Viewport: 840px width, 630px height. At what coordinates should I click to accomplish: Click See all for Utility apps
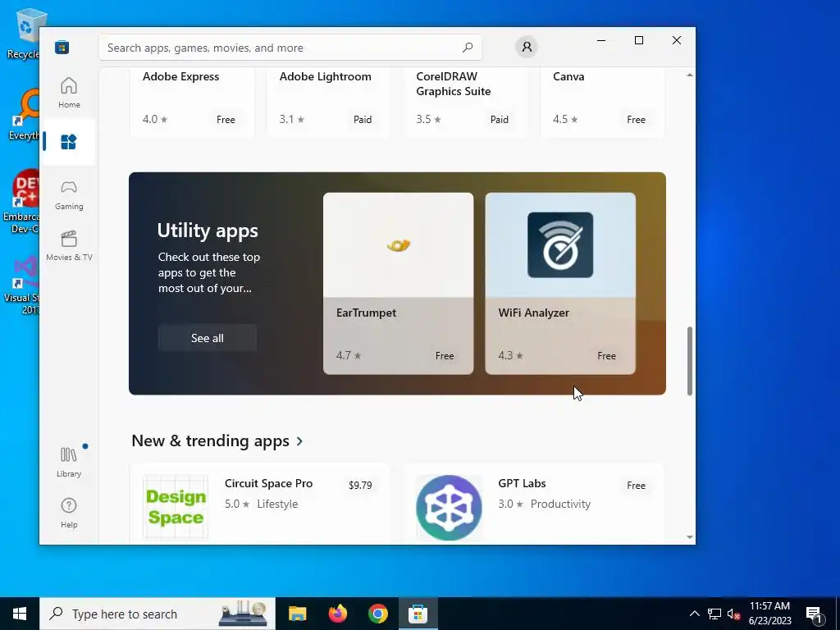click(x=208, y=338)
